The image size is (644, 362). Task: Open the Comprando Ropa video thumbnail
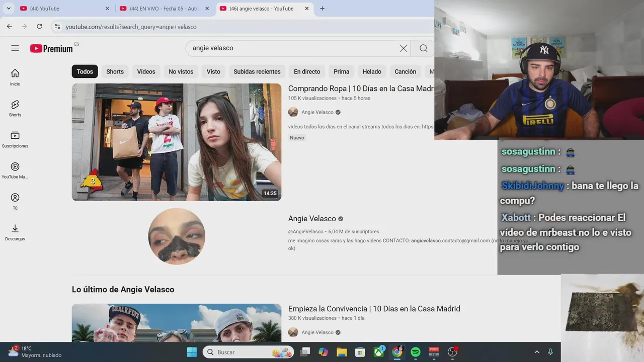tap(177, 142)
